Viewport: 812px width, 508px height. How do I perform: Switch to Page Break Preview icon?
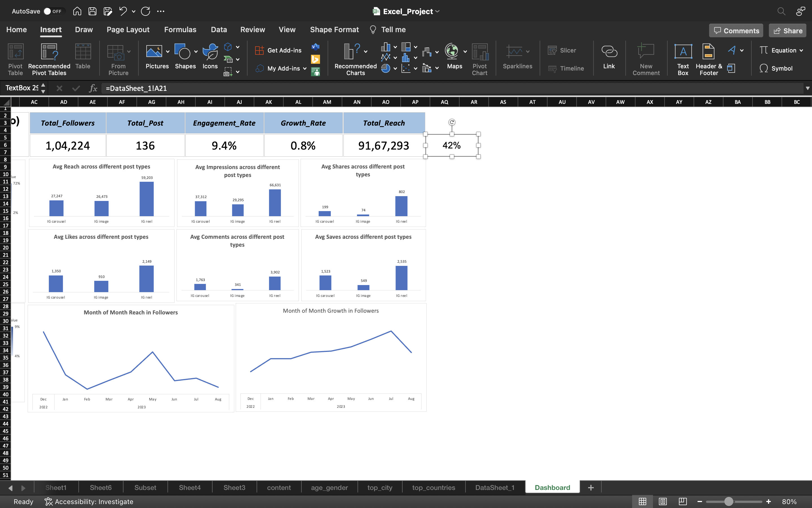pos(683,502)
